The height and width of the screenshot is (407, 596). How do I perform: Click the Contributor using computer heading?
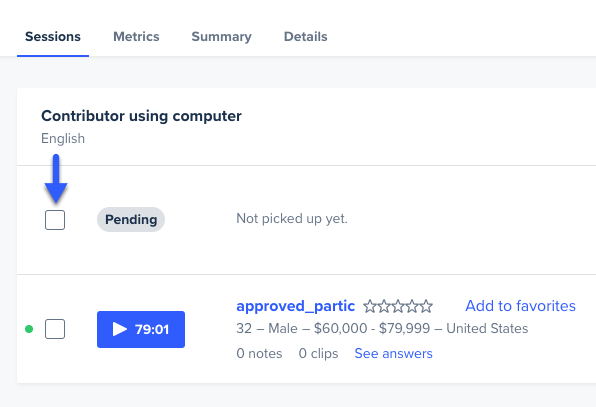[x=141, y=116]
